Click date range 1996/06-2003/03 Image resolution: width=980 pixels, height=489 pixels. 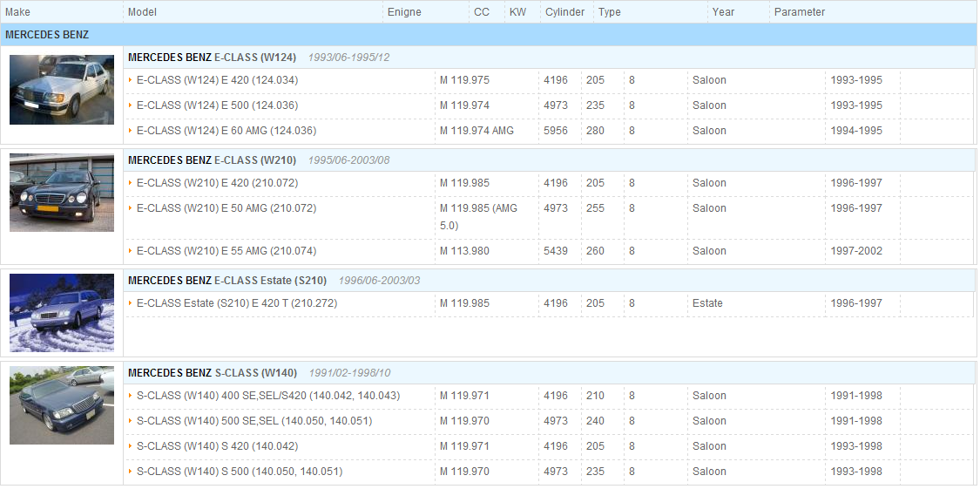(x=380, y=281)
